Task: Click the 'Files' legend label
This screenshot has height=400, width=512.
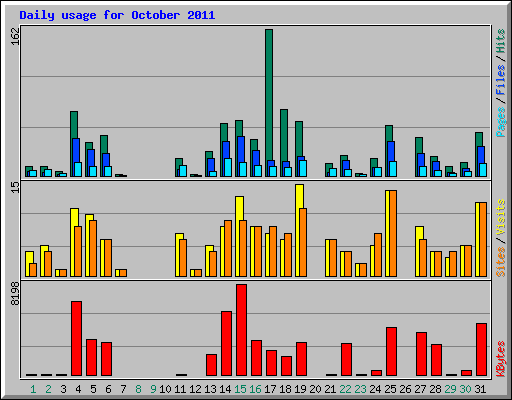Action: click(x=501, y=80)
